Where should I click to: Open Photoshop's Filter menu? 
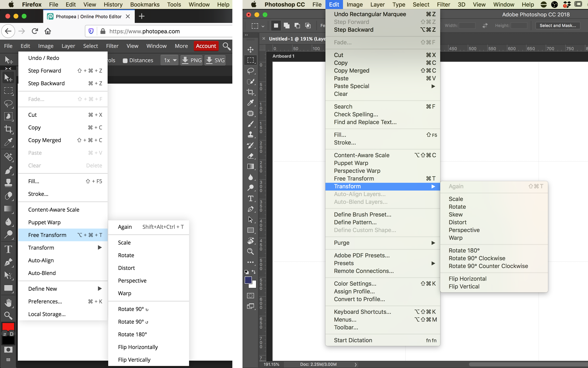click(x=443, y=4)
